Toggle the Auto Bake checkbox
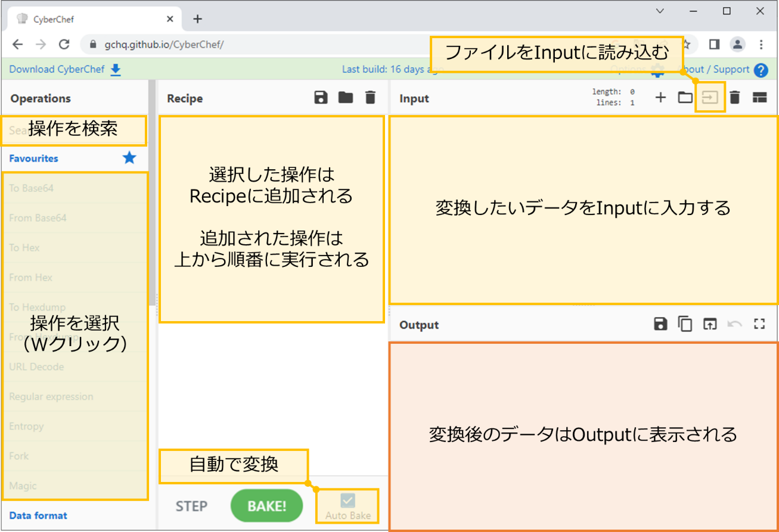Screen dimensions: 779x532 coord(347,500)
